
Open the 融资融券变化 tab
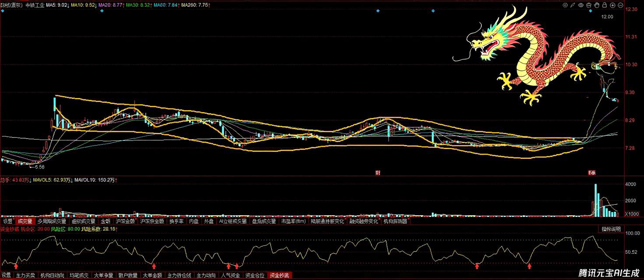[x=364, y=221]
